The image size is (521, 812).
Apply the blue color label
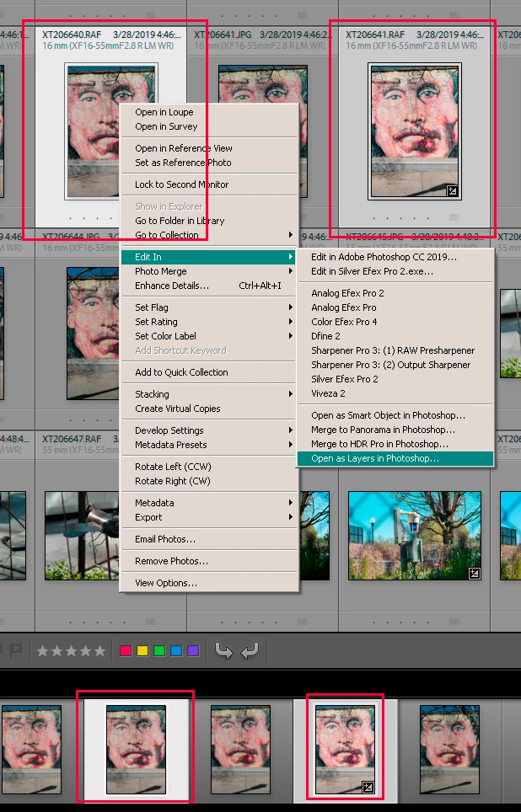(x=176, y=650)
